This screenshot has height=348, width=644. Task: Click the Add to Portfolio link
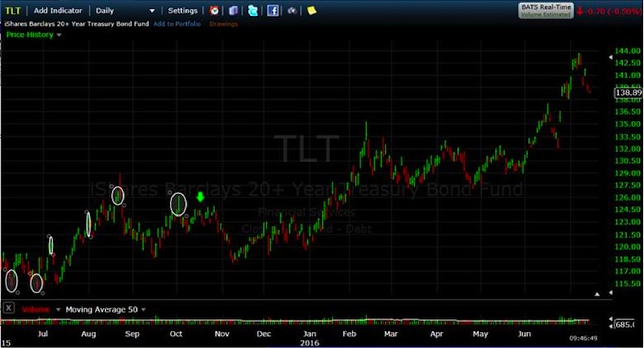177,24
